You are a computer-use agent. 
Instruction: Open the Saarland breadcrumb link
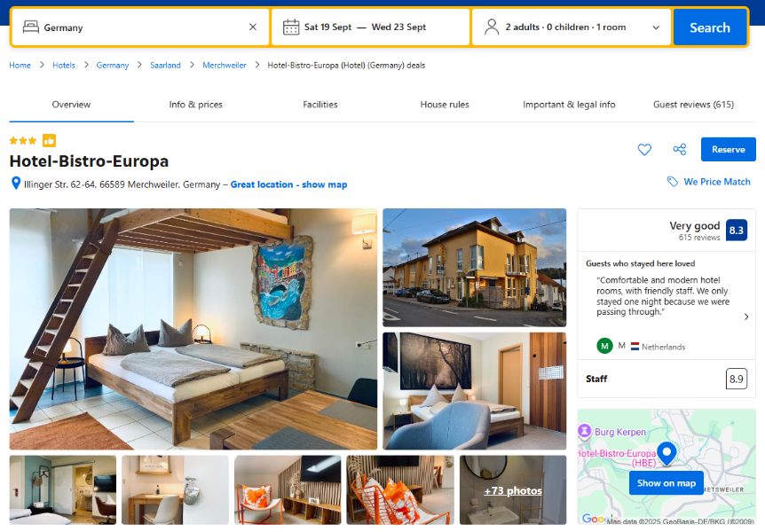pos(165,66)
